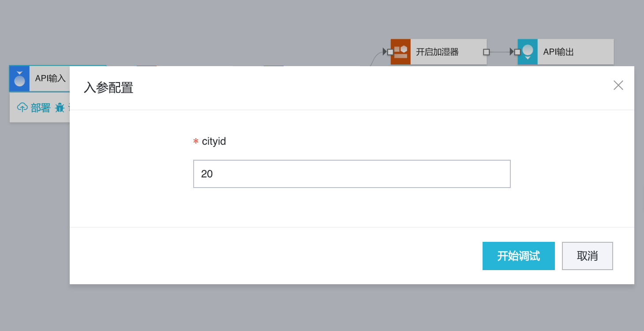
Task: Focus the cityid input field
Action: [352, 174]
